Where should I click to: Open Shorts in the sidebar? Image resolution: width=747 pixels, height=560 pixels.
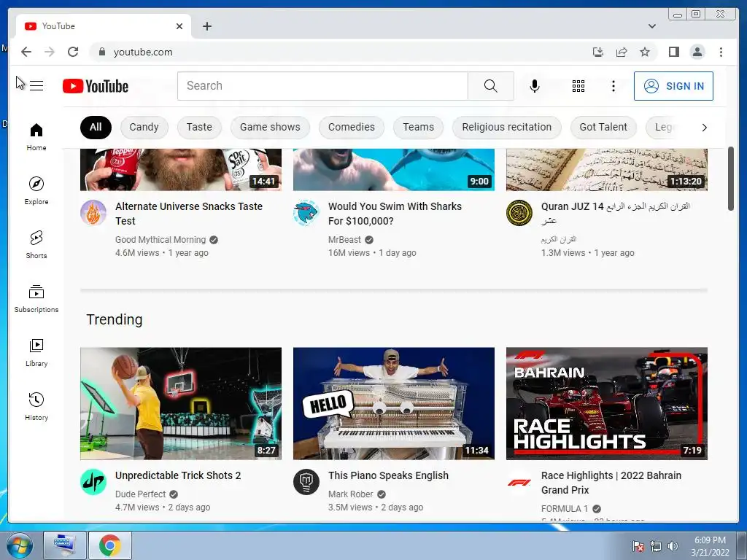coord(36,245)
